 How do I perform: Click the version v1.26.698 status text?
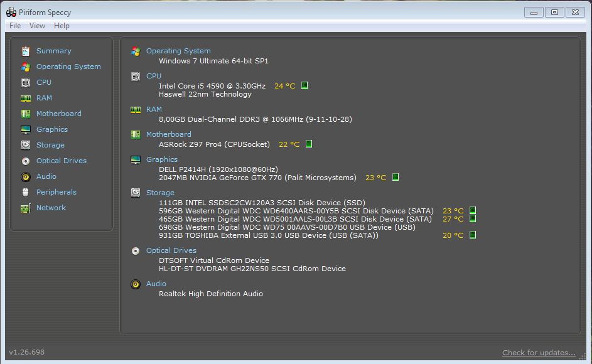pos(26,352)
